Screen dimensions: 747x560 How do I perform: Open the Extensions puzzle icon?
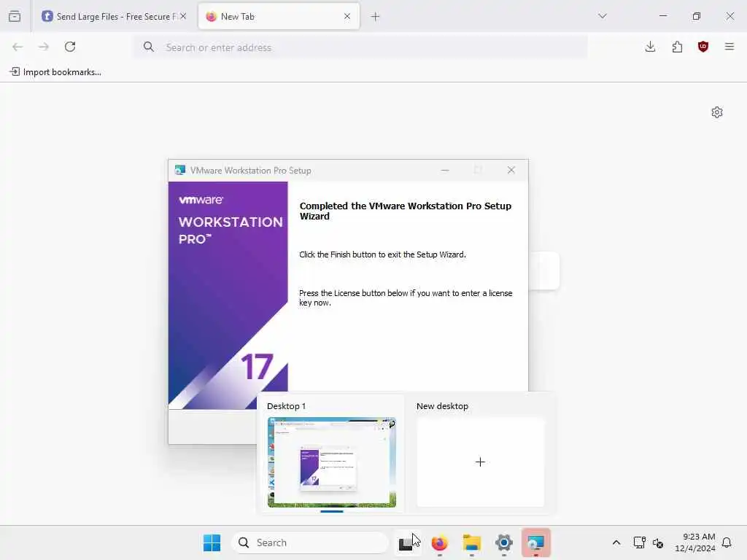pyautogui.click(x=677, y=47)
